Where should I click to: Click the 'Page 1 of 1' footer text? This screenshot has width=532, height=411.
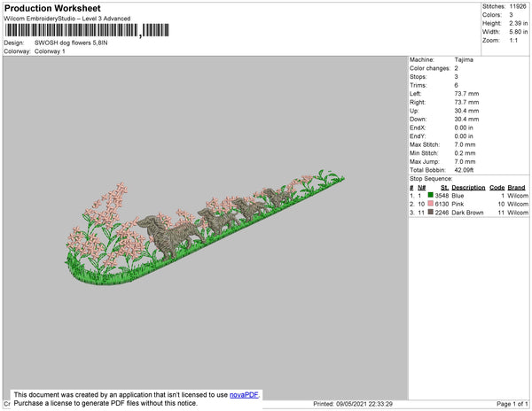point(512,404)
